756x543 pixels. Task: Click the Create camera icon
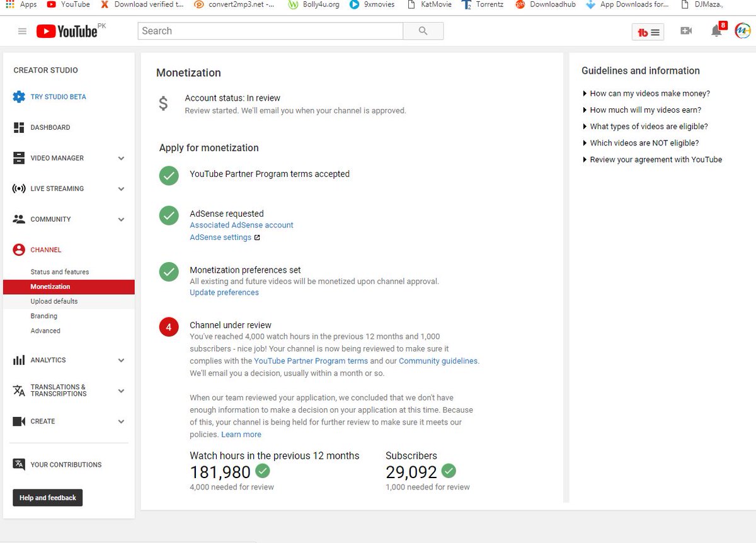(19, 421)
